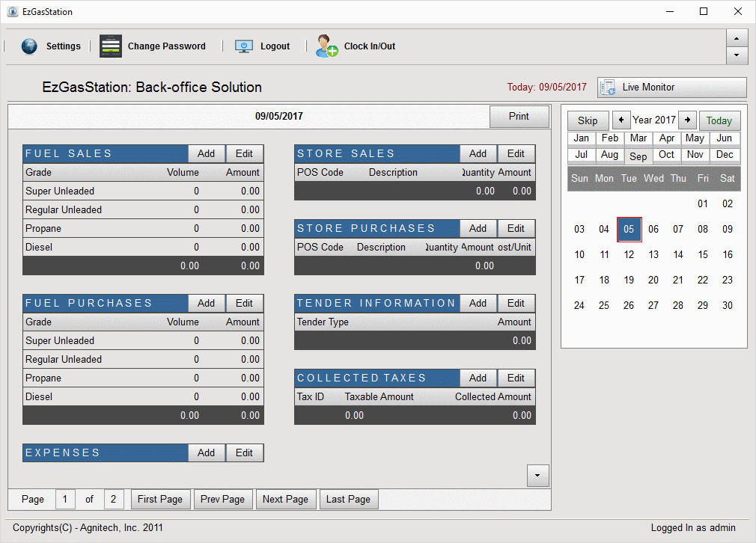Click the toolbar scroll-down arrow

click(x=737, y=55)
